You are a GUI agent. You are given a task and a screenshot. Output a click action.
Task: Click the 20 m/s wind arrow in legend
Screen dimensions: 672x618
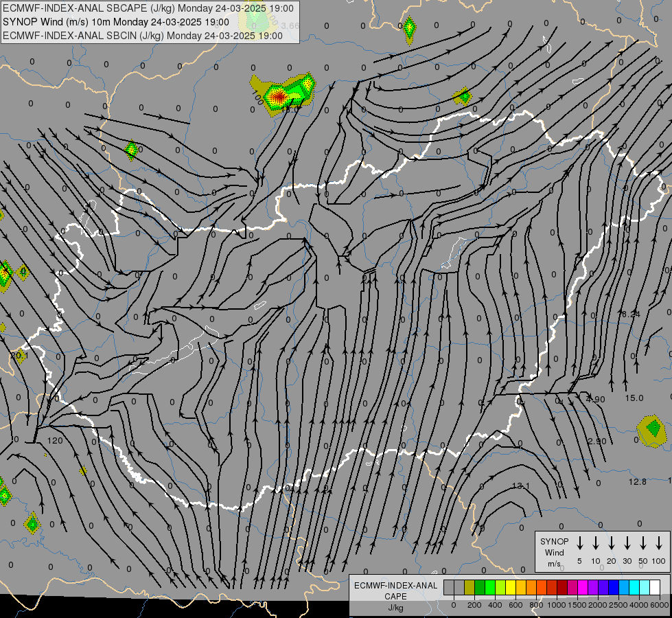click(611, 543)
